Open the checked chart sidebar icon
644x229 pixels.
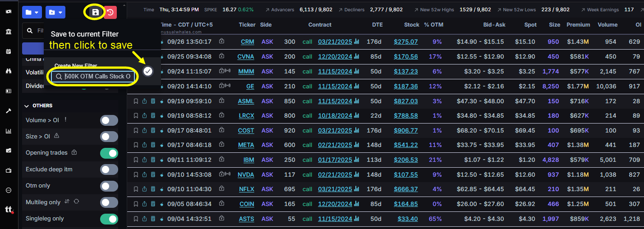(9, 151)
